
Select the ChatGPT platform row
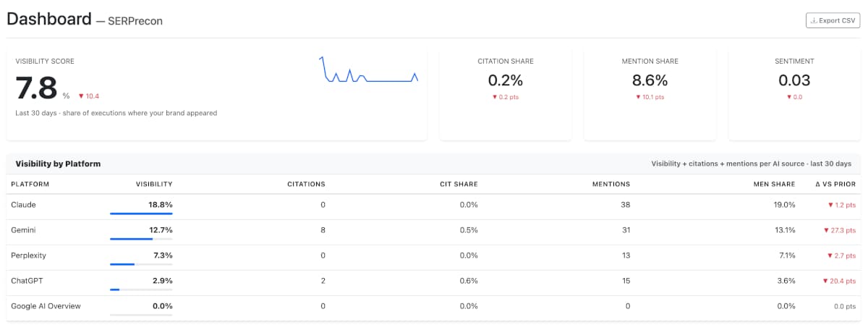(x=434, y=282)
